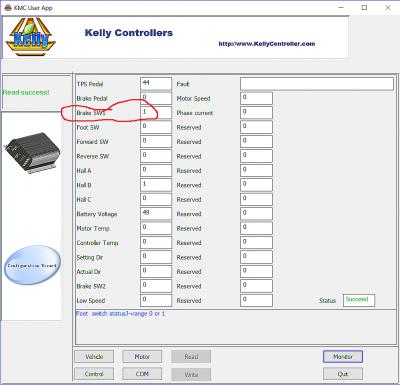Image resolution: width=400 pixels, height=385 pixels.
Task: Click the Status Succeed field
Action: pos(359,300)
